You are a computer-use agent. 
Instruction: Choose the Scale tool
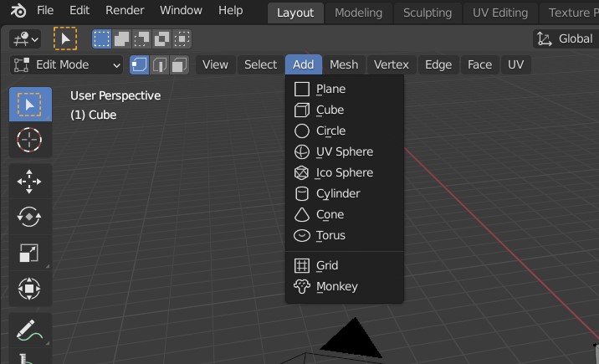29,254
